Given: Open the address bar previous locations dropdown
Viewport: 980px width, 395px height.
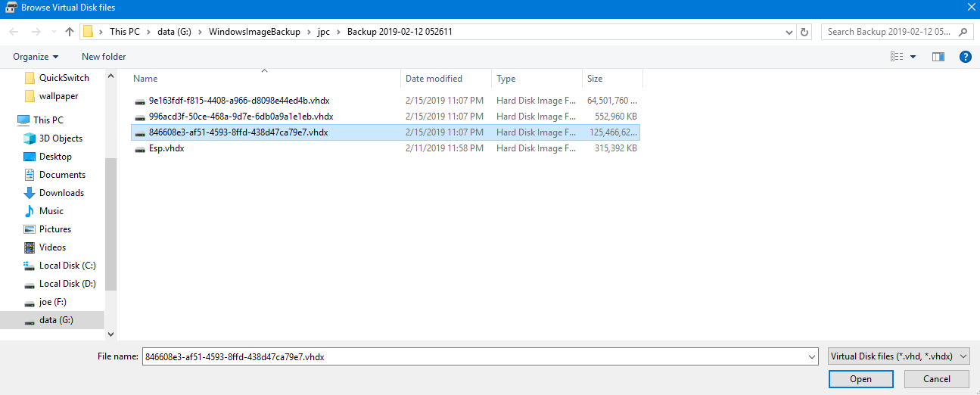Looking at the screenshot, I should click(x=790, y=32).
